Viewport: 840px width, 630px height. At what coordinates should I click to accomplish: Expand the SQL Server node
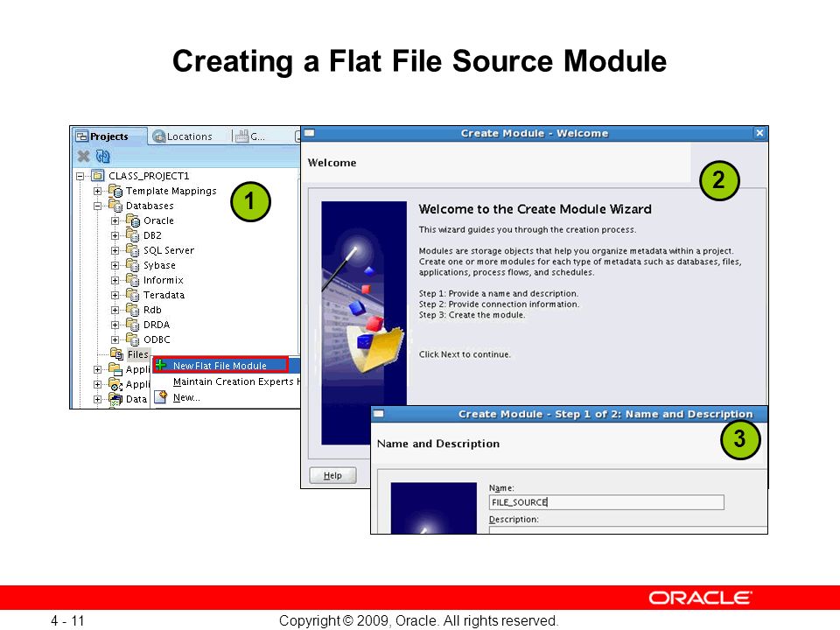(x=115, y=251)
